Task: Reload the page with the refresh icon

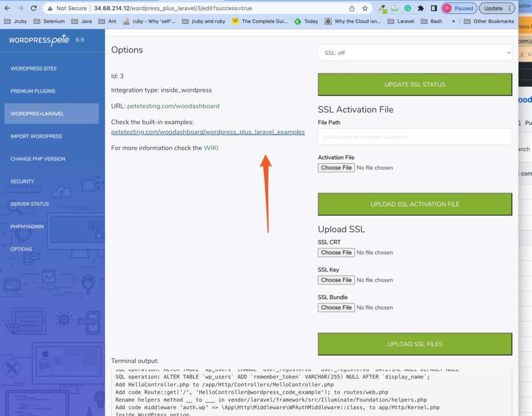Action: pyautogui.click(x=34, y=8)
